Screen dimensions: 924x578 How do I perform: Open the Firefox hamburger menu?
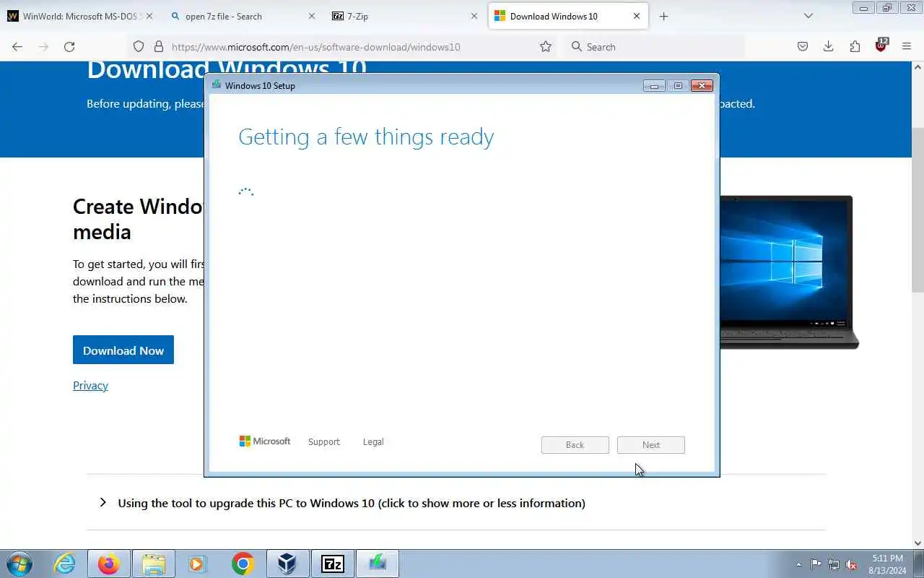[907, 46]
